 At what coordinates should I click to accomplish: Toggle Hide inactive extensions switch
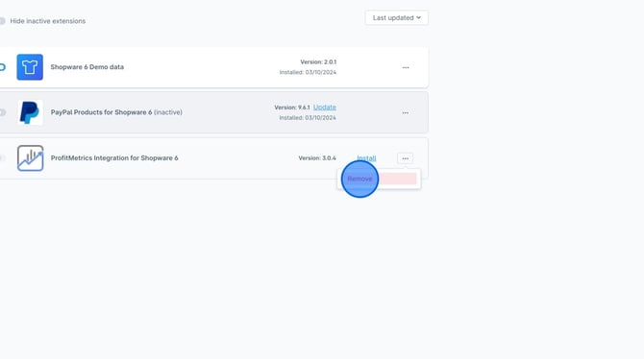pyautogui.click(x=2, y=21)
